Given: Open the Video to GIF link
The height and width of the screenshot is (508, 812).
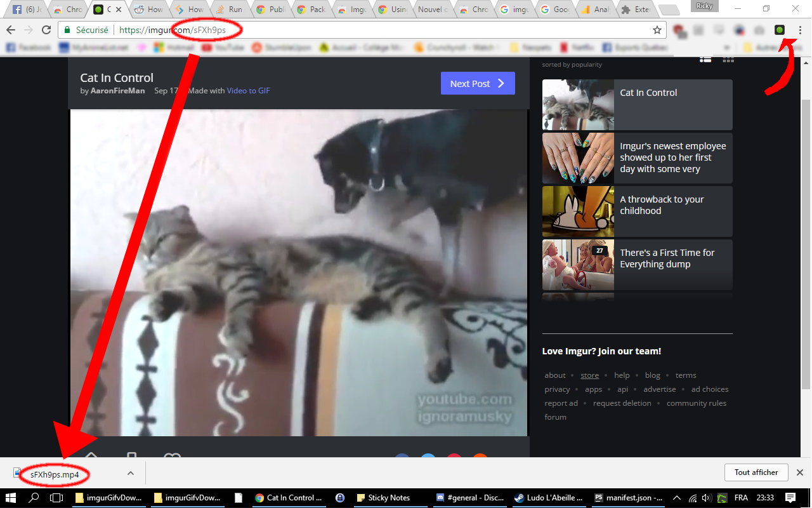Looking at the screenshot, I should point(248,90).
